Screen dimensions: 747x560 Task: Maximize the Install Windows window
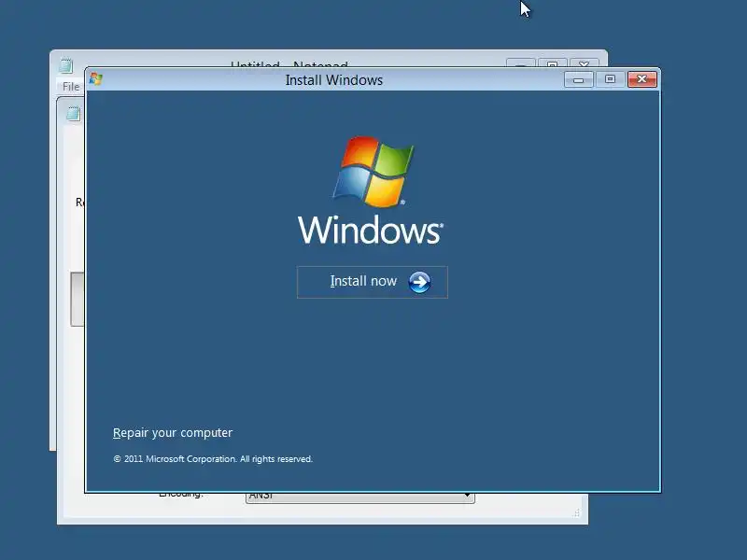coord(610,79)
